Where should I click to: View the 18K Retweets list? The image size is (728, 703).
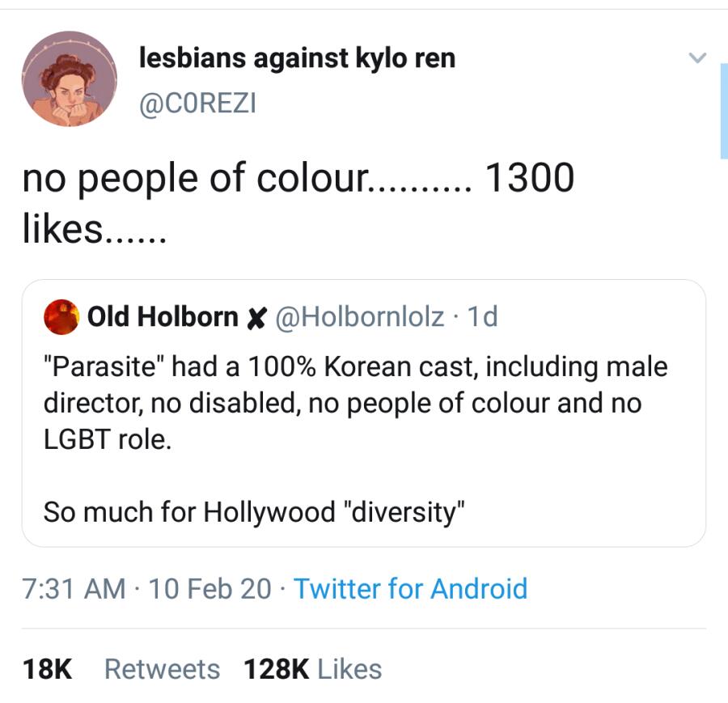point(121,669)
